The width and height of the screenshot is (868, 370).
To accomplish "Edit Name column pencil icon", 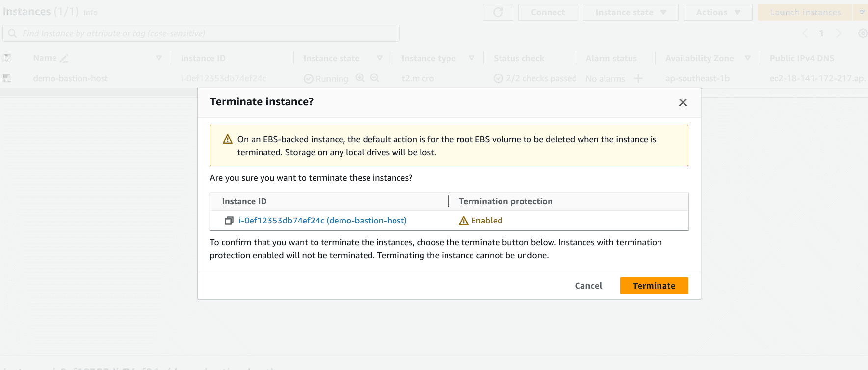I will [x=64, y=58].
